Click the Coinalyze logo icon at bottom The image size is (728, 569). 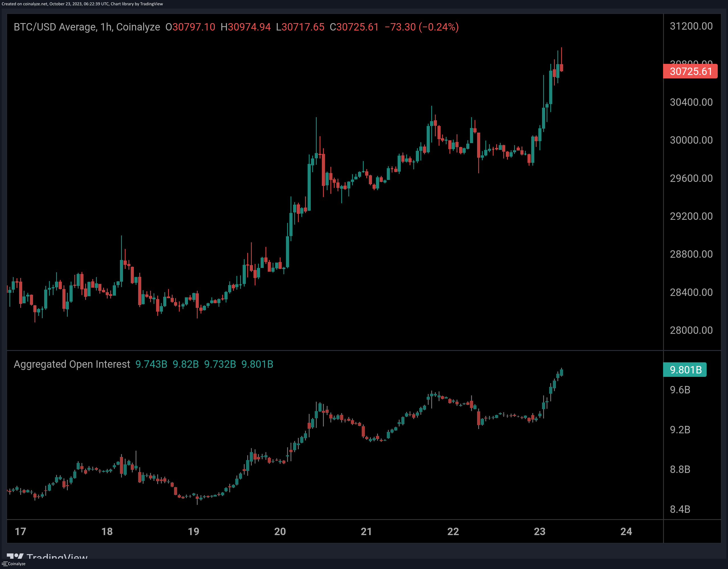pyautogui.click(x=4, y=564)
